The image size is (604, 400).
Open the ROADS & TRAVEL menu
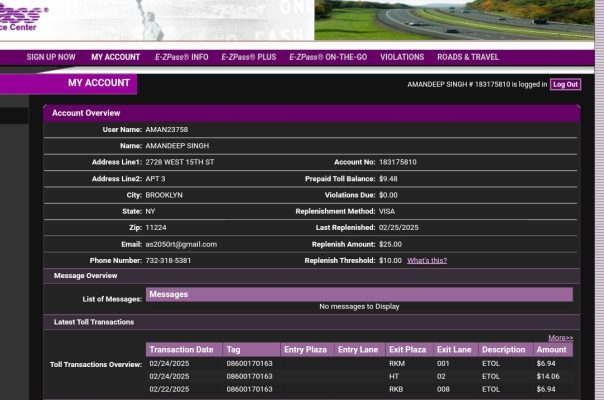[x=467, y=57]
